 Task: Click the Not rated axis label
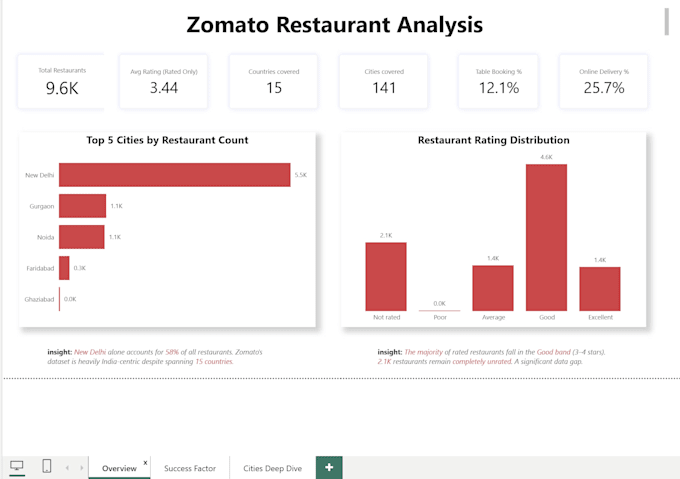click(386, 317)
